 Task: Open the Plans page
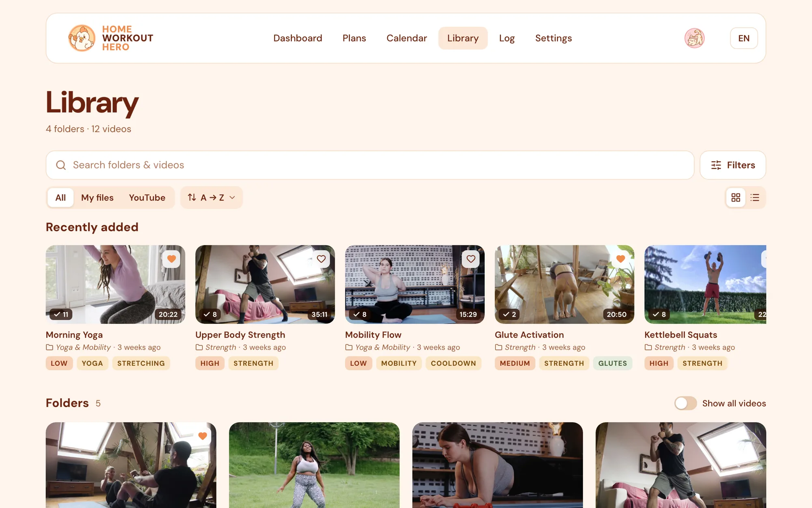[x=354, y=38]
